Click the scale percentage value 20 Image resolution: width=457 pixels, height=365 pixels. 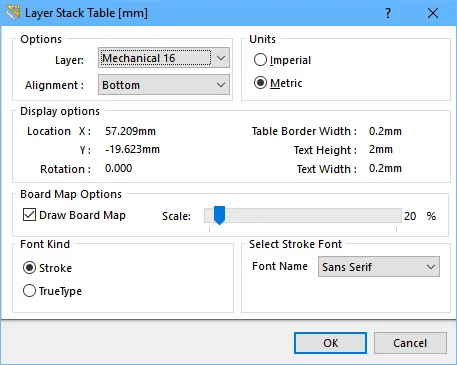(x=410, y=216)
